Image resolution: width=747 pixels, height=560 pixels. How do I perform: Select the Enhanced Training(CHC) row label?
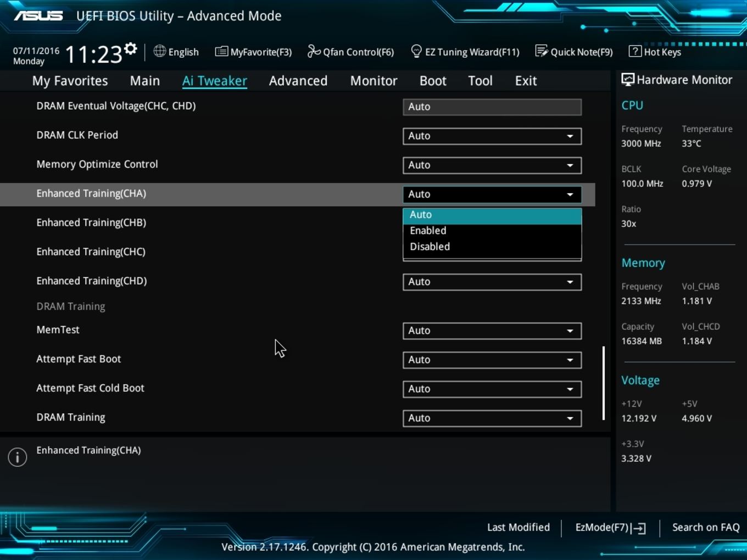91,251
